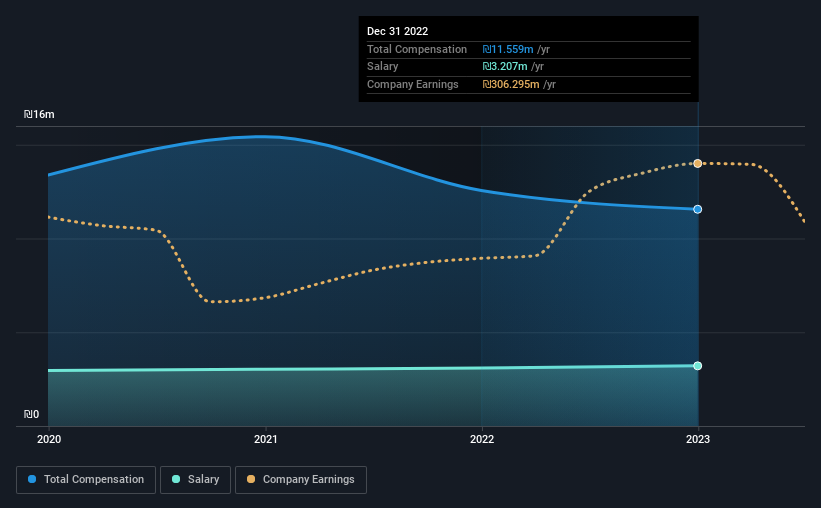Click the blue Total Compensation data point

click(697, 209)
